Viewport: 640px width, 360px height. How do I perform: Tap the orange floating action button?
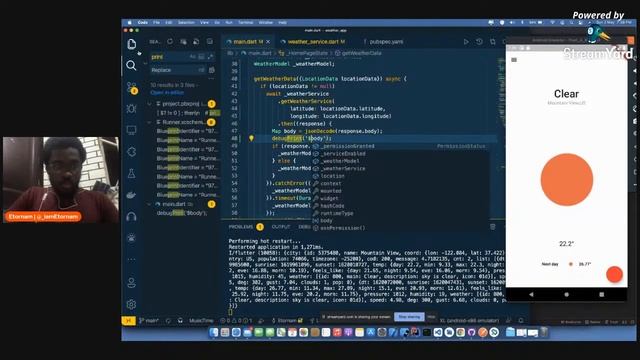[614, 274]
